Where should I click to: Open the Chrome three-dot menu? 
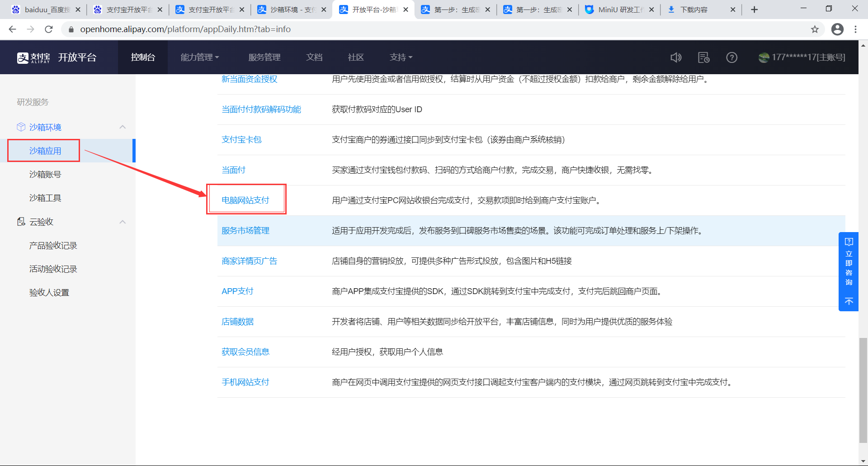click(855, 29)
